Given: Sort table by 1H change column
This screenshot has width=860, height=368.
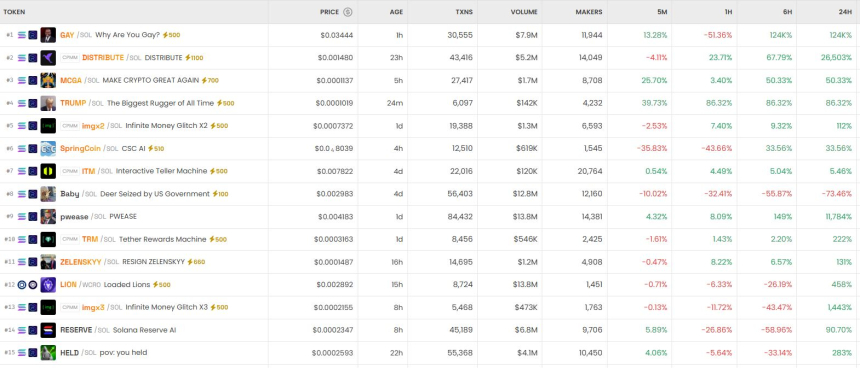Looking at the screenshot, I should coord(727,12).
